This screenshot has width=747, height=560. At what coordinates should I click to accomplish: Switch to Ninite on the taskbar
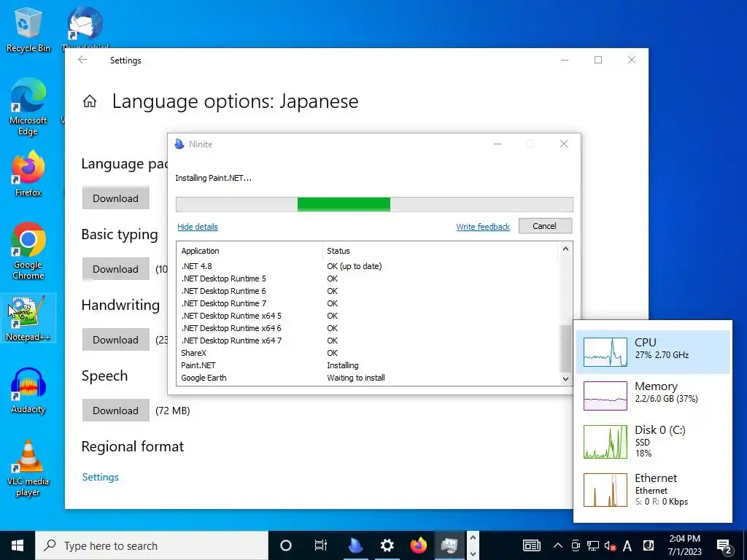click(x=355, y=545)
